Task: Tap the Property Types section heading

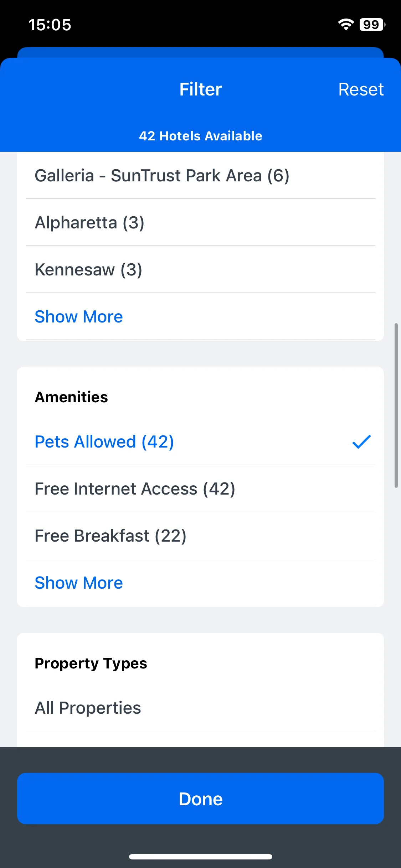Action: click(x=91, y=663)
